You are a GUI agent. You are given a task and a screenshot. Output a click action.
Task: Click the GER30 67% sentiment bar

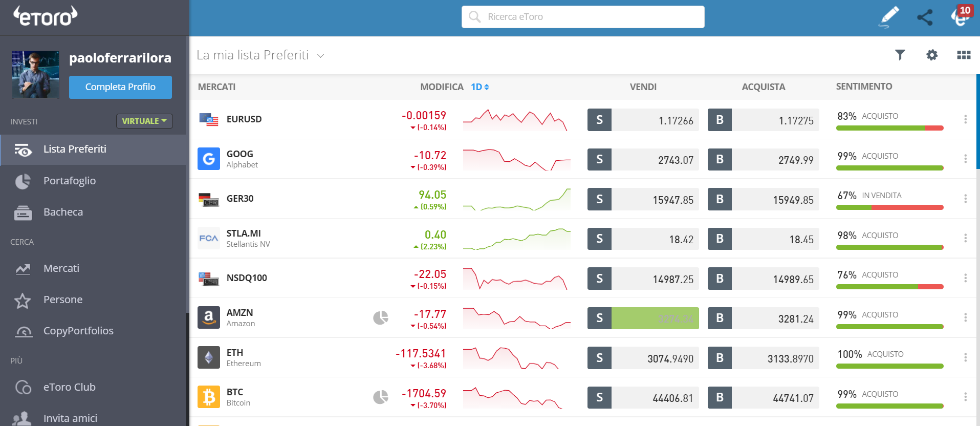click(890, 207)
